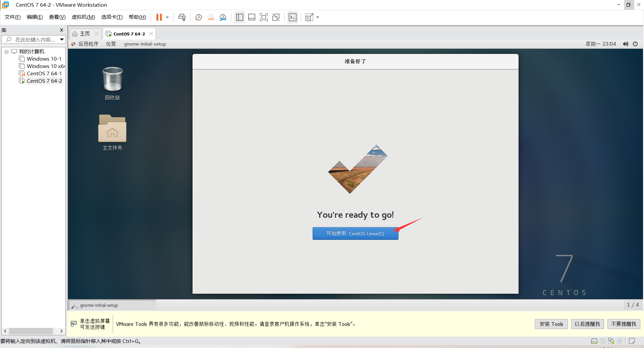Expand the library search dropdown arrow

pyautogui.click(x=62, y=40)
